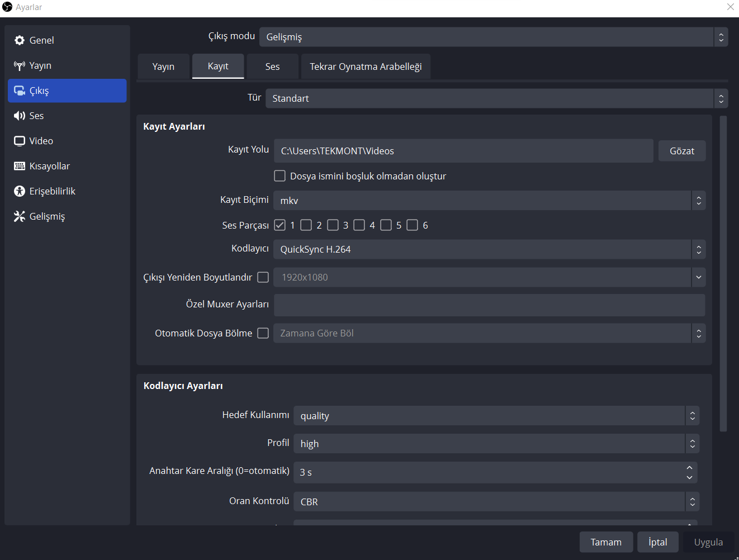Open the Tür dropdown

[497, 98]
